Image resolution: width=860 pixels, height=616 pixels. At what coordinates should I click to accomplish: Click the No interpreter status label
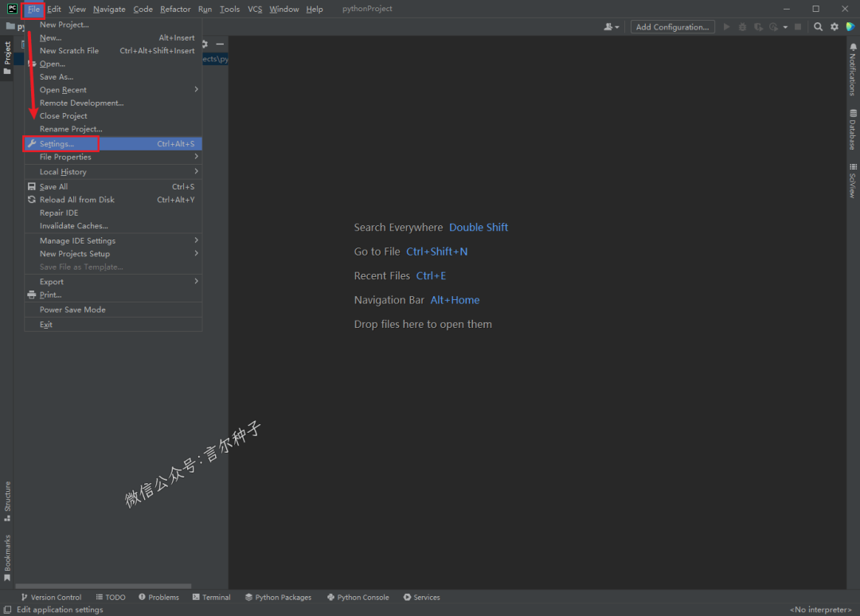[819, 610]
